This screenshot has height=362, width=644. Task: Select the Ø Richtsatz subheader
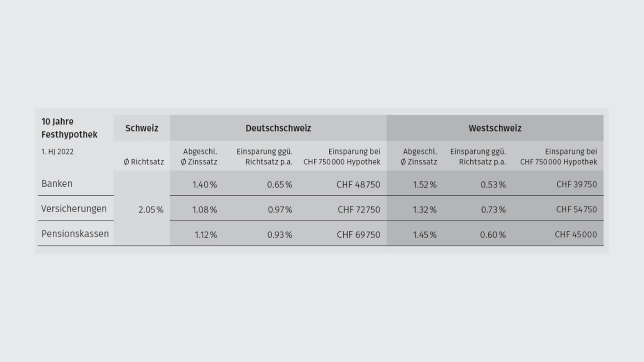tap(144, 162)
